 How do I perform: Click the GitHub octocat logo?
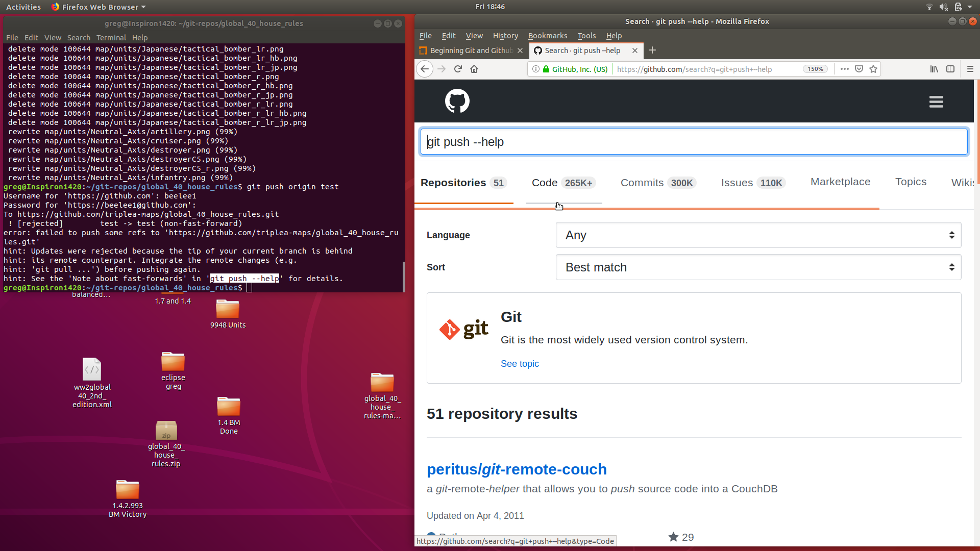pos(457,101)
